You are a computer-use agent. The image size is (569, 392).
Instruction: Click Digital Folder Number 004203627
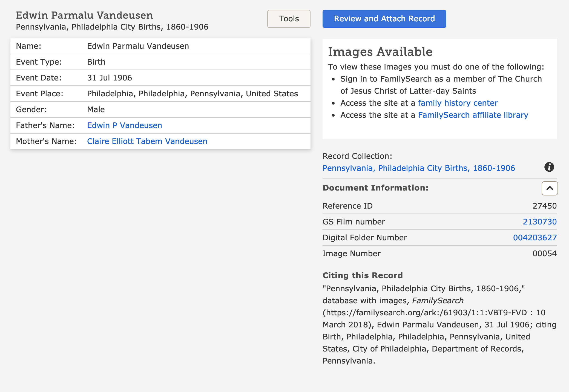point(534,238)
